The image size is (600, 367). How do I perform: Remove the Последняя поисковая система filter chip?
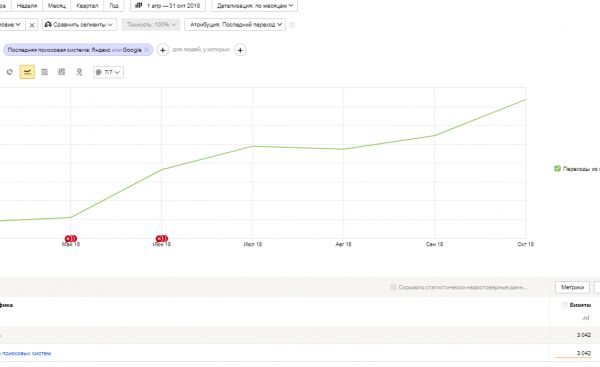pyautogui.click(x=146, y=50)
